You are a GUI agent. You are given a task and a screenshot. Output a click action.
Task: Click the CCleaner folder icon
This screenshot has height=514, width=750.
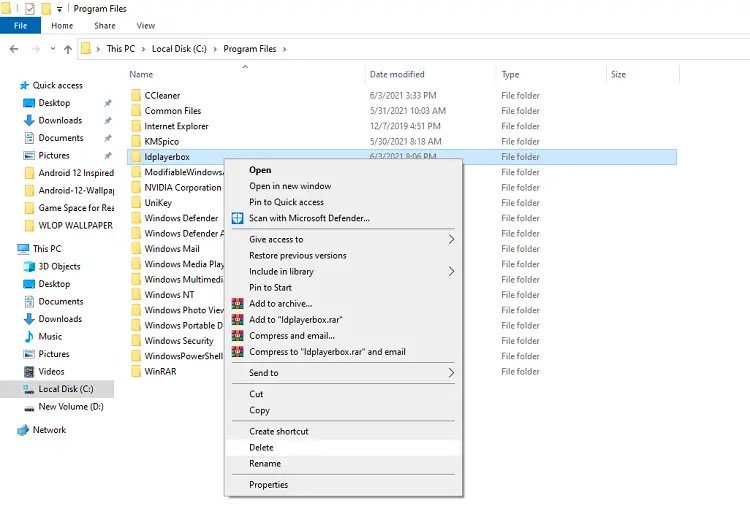point(136,96)
